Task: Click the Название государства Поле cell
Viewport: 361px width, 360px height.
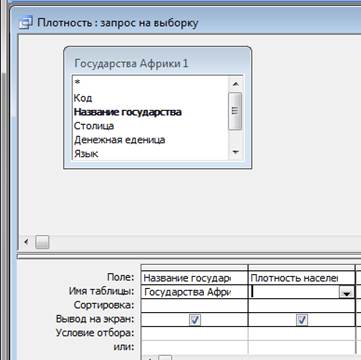Action: click(194, 278)
